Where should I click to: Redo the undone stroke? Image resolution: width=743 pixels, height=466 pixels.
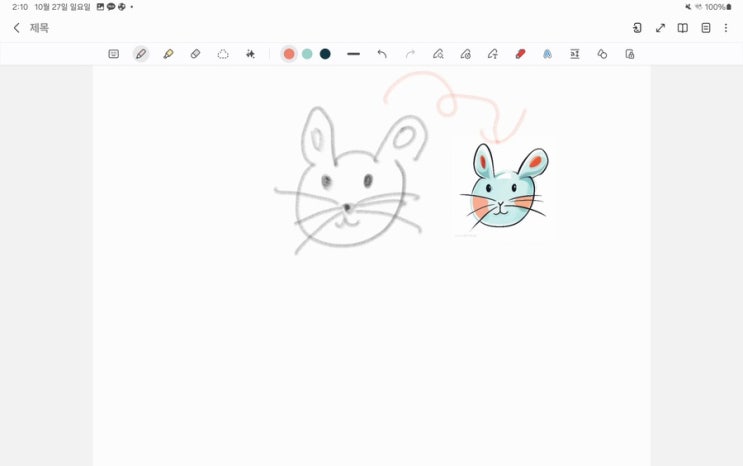pos(410,54)
